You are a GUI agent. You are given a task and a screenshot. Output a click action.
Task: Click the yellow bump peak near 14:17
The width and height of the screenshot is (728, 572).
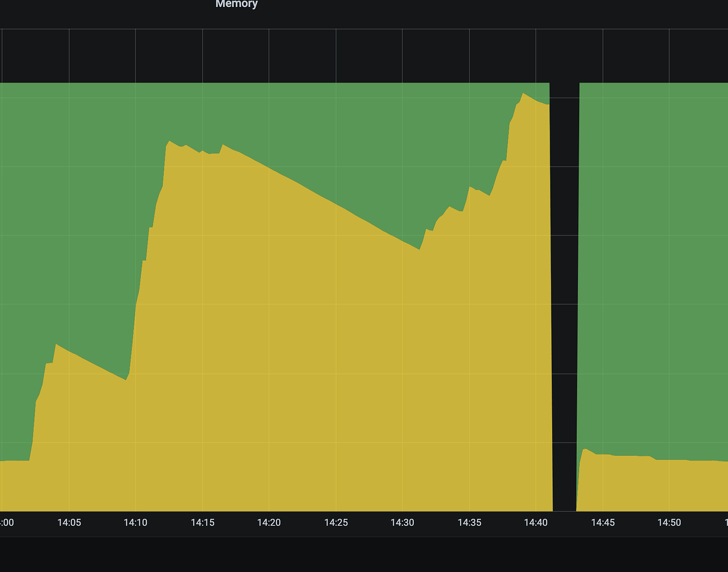223,145
